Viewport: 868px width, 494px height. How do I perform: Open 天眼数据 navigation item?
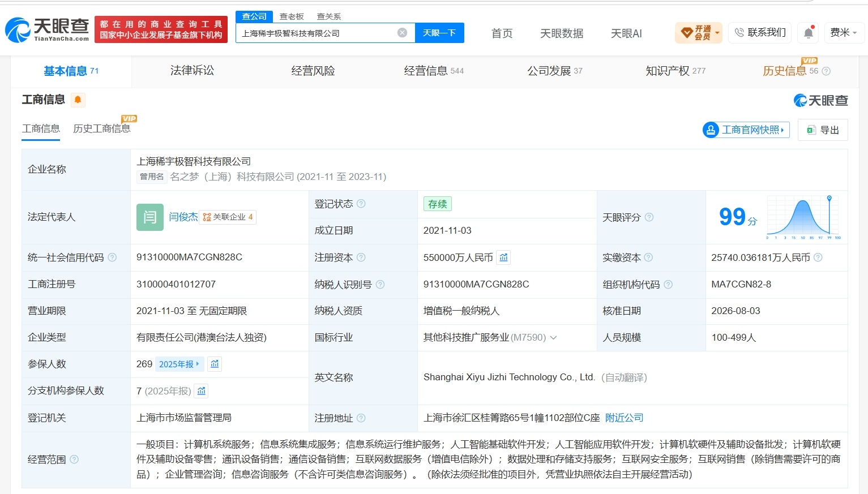562,33
